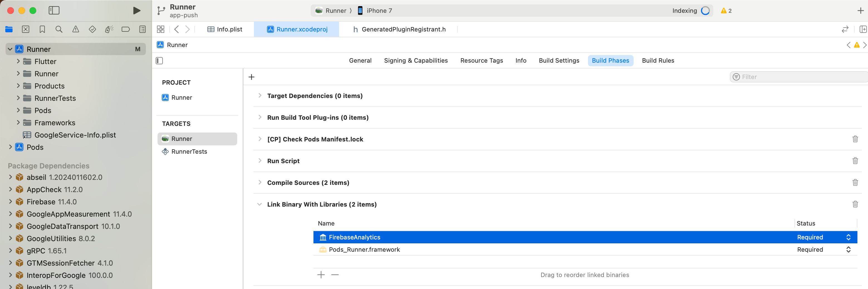Select the Pods_Runner.framework row
The height and width of the screenshot is (289, 868).
[x=585, y=249]
